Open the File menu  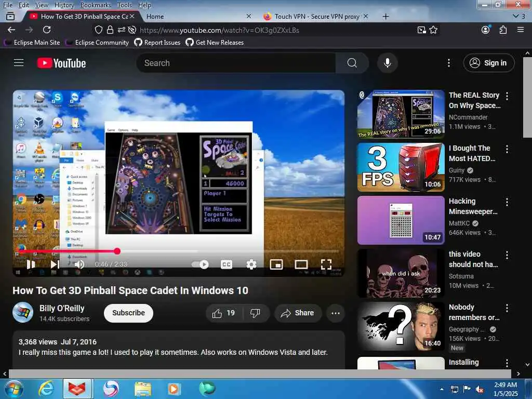7,5
